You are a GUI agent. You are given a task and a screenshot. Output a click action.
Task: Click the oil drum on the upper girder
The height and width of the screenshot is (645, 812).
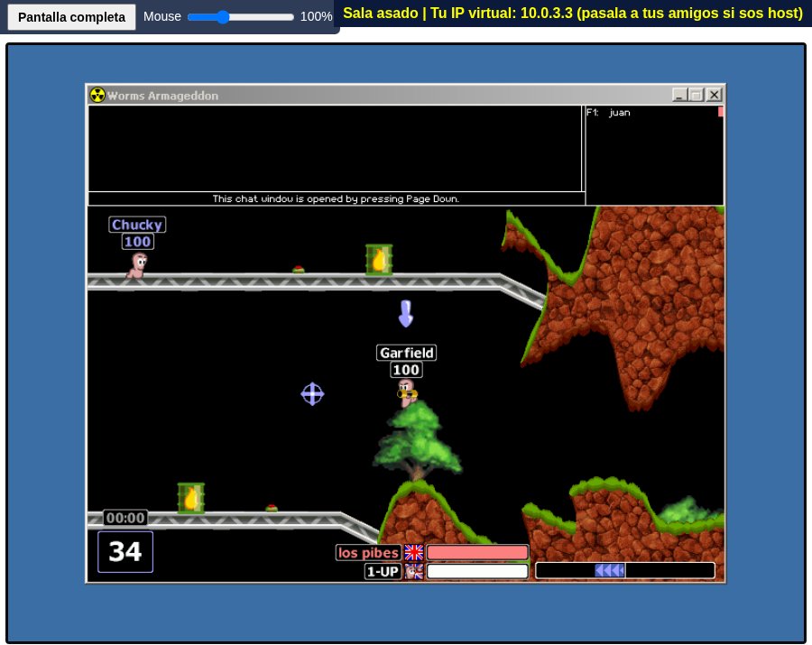[x=379, y=259]
